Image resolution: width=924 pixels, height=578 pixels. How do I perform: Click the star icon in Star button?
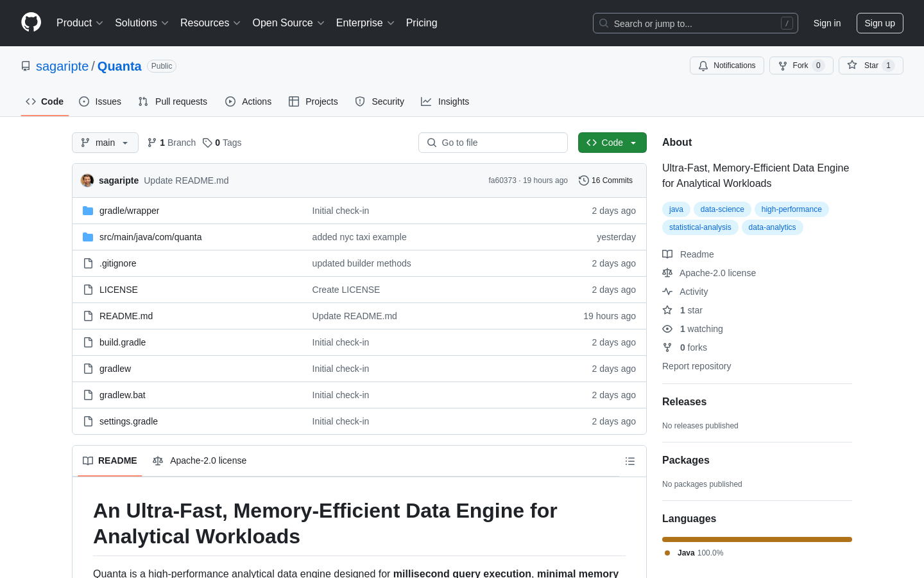(852, 65)
